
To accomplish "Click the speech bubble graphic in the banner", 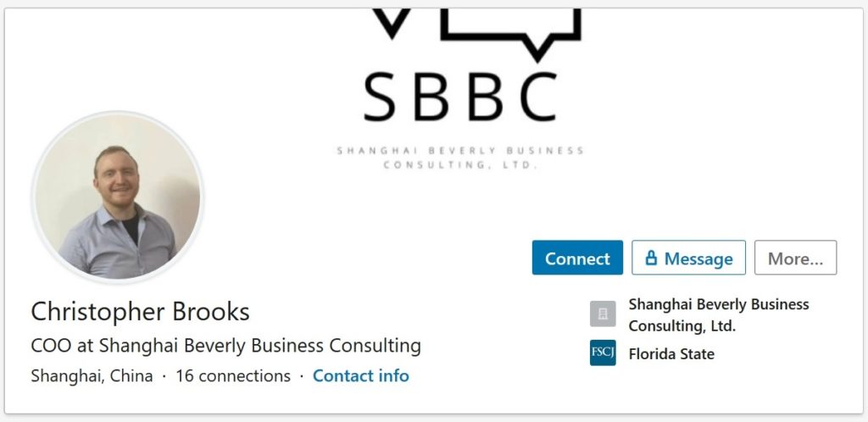I will [x=511, y=34].
